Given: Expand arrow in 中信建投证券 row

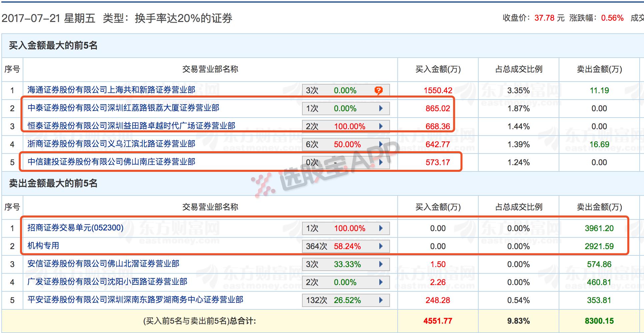Looking at the screenshot, I should [x=381, y=162].
